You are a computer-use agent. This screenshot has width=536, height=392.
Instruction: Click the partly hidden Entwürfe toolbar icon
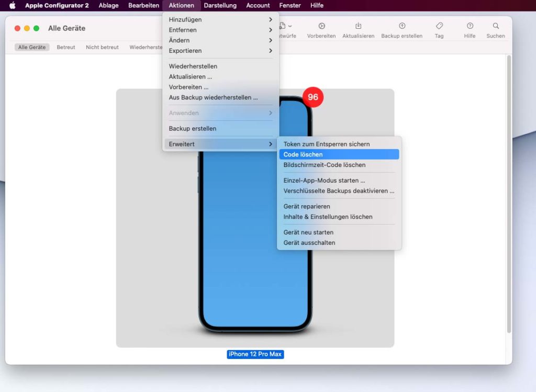coord(285,26)
